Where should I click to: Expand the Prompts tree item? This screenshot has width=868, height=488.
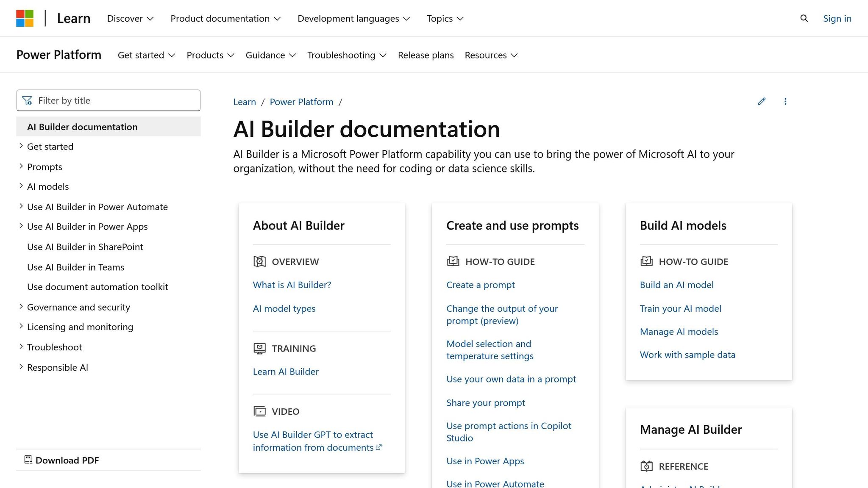[x=21, y=166]
